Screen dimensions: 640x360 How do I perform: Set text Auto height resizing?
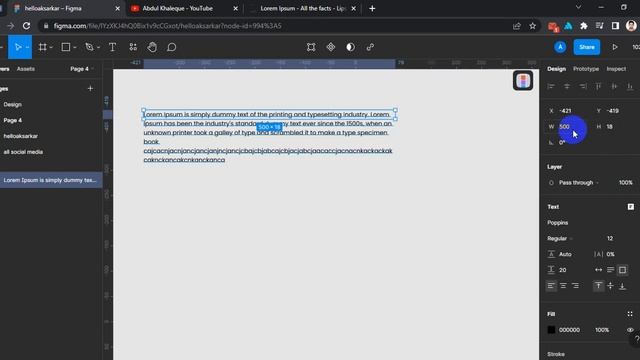click(x=611, y=270)
